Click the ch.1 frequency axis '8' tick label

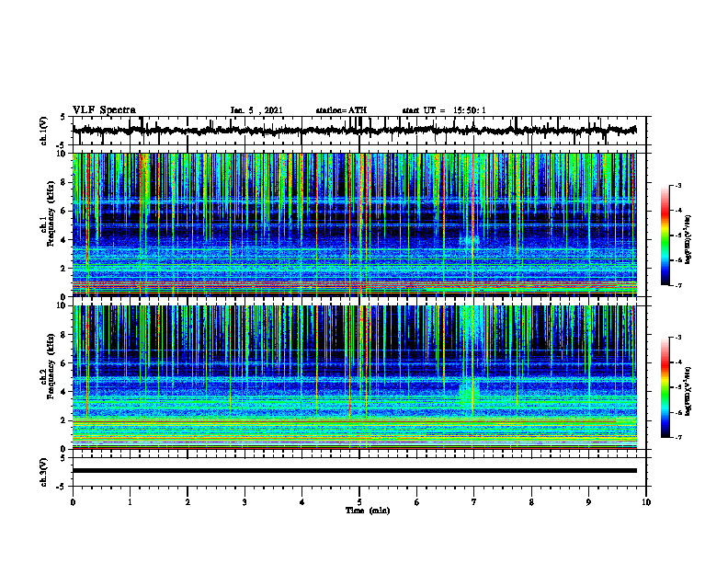(x=65, y=182)
